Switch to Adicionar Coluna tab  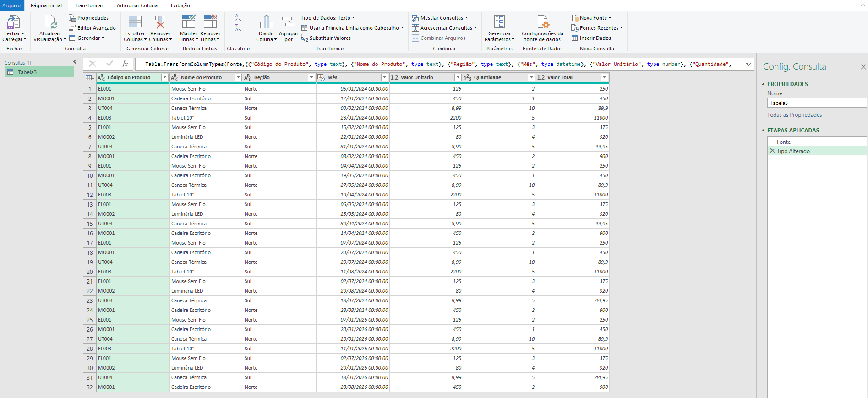[x=137, y=5]
